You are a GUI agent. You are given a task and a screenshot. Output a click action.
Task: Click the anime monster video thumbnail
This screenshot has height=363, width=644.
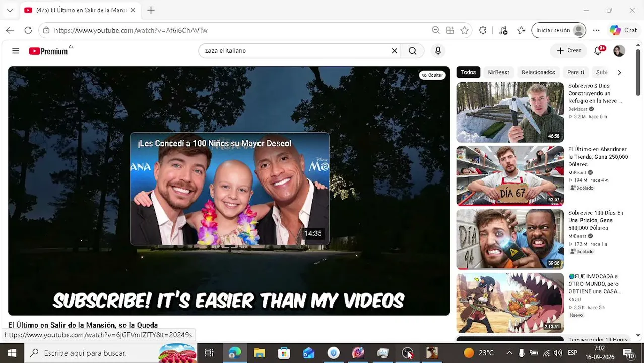[510, 303]
